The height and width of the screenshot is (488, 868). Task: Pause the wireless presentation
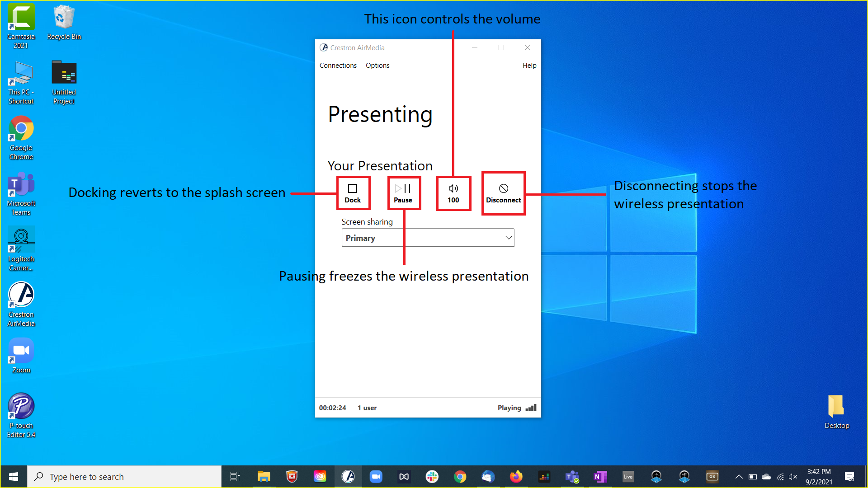[x=404, y=193]
